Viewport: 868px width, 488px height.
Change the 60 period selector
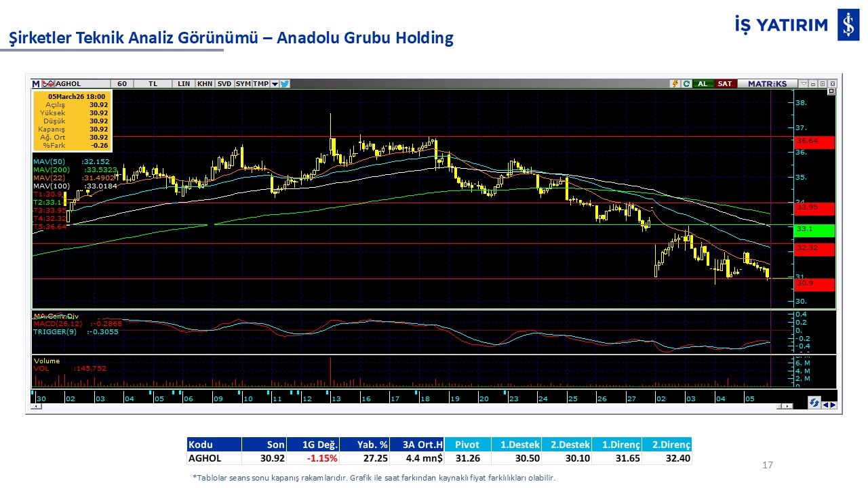[x=122, y=84]
